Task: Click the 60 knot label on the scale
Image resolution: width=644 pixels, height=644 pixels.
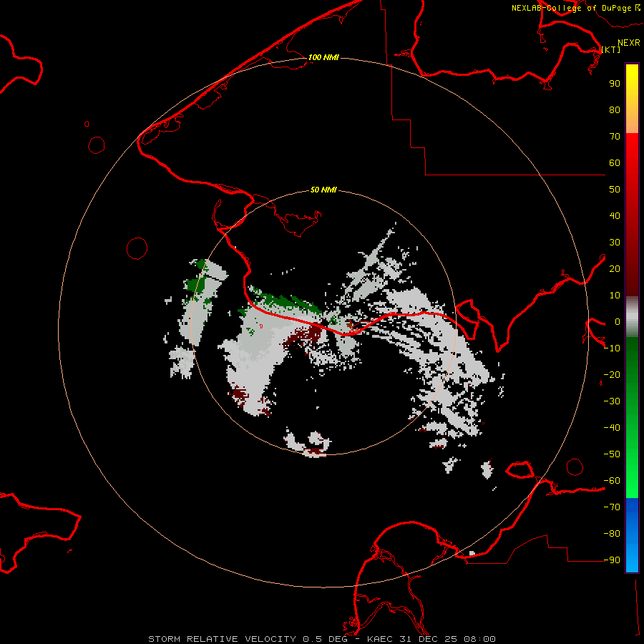Action: coord(615,162)
